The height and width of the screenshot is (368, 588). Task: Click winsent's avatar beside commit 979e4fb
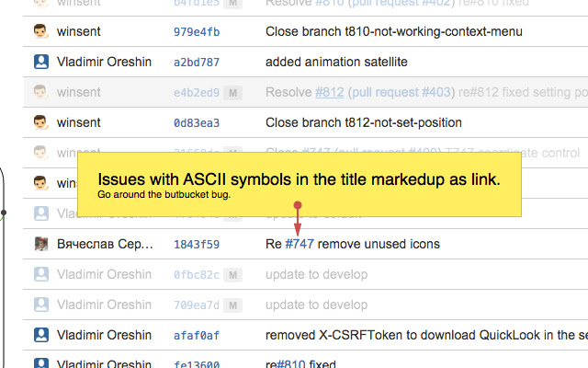[x=40, y=32]
